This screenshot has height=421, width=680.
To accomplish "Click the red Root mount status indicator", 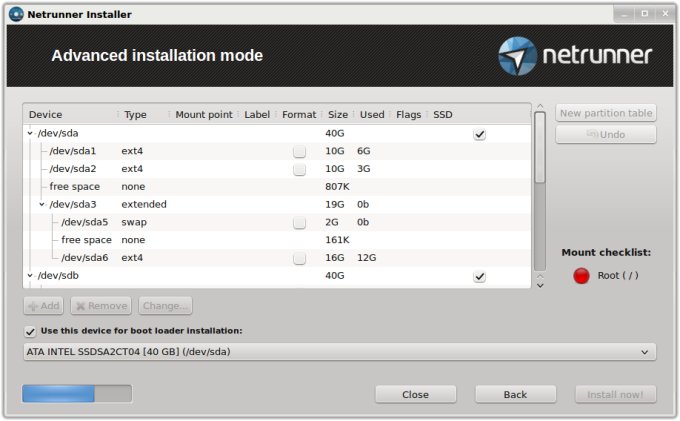I will (x=581, y=276).
